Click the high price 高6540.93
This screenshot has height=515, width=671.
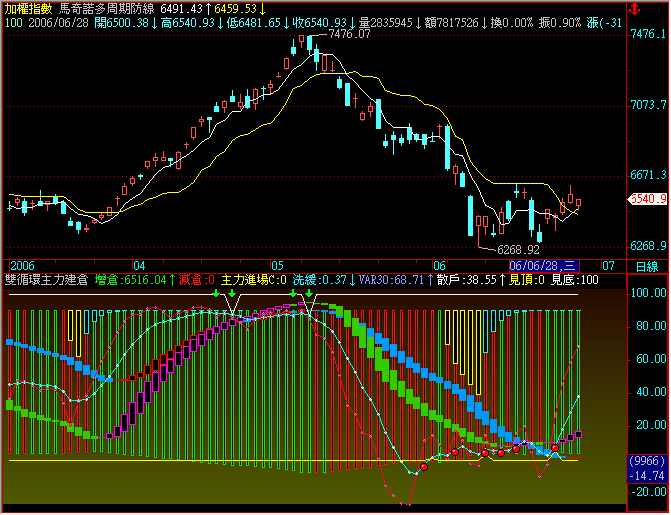click(x=187, y=23)
